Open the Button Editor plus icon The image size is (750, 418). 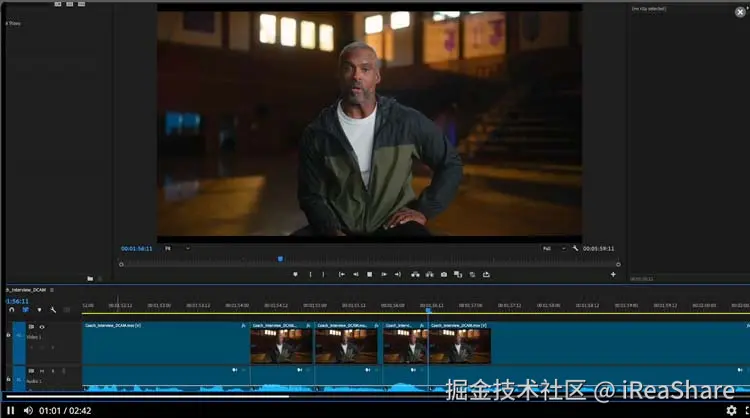tap(613, 275)
